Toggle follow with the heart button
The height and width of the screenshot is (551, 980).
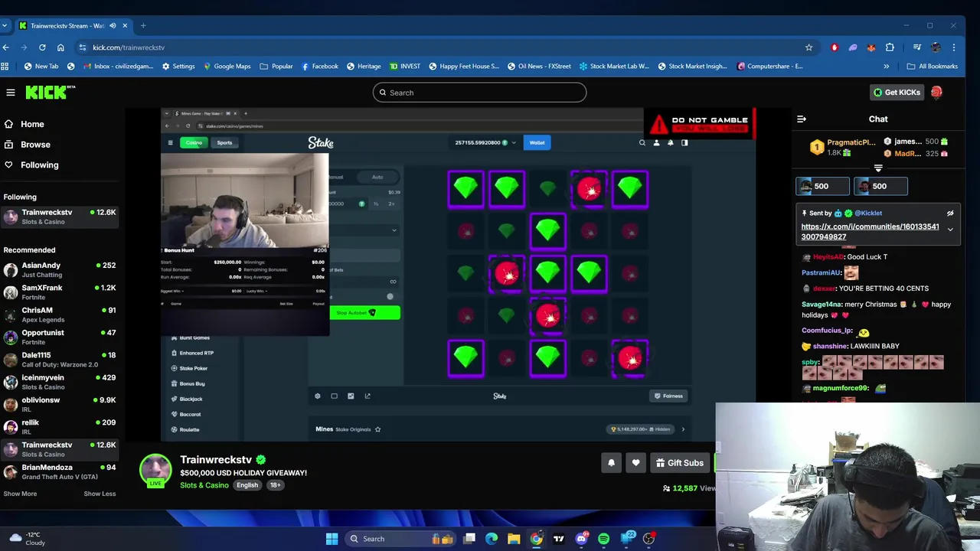635,463
